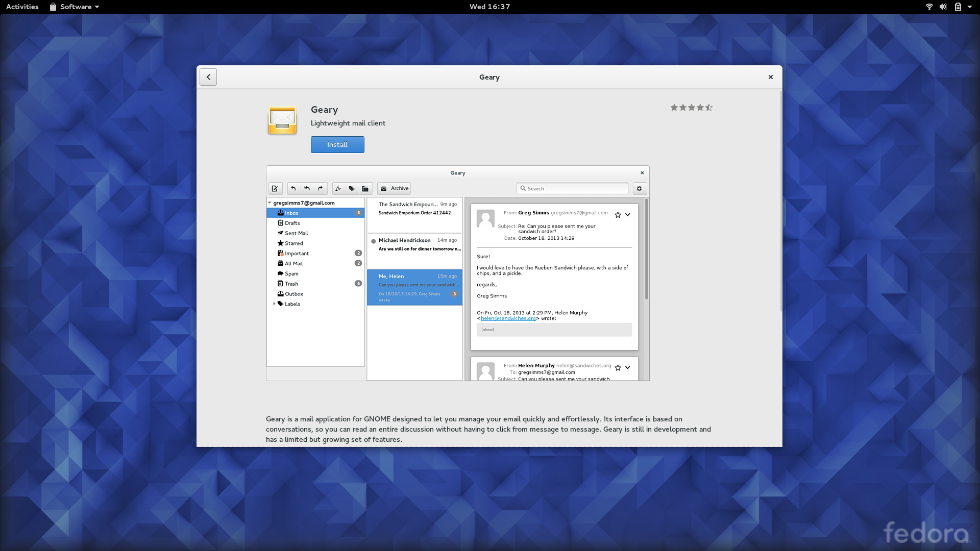The height and width of the screenshot is (551, 980).
Task: Install the Geary application
Action: [x=337, y=144]
